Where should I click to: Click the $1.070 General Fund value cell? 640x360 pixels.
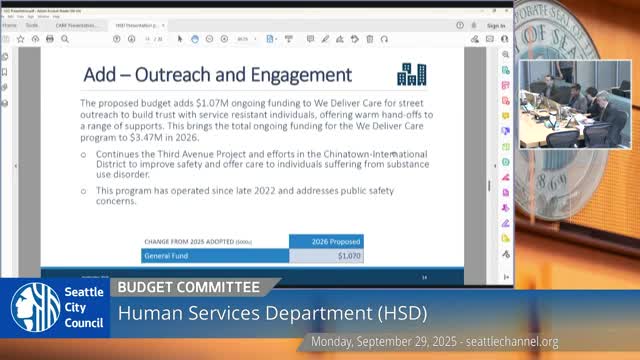(326, 256)
